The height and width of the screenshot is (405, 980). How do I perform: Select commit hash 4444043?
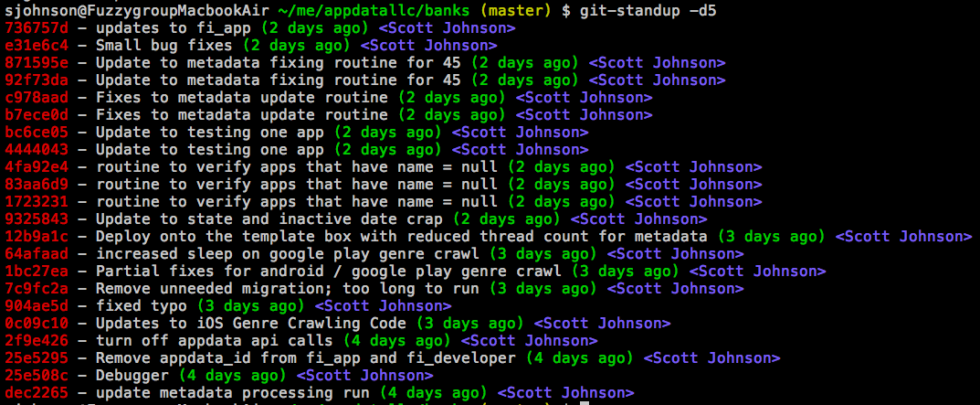point(37,150)
